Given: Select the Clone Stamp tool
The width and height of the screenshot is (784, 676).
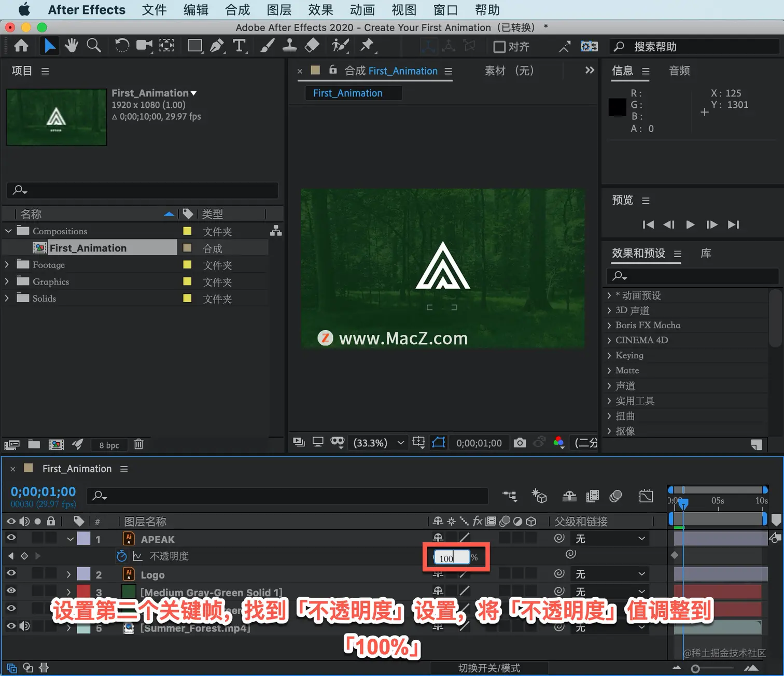Looking at the screenshot, I should [289, 46].
